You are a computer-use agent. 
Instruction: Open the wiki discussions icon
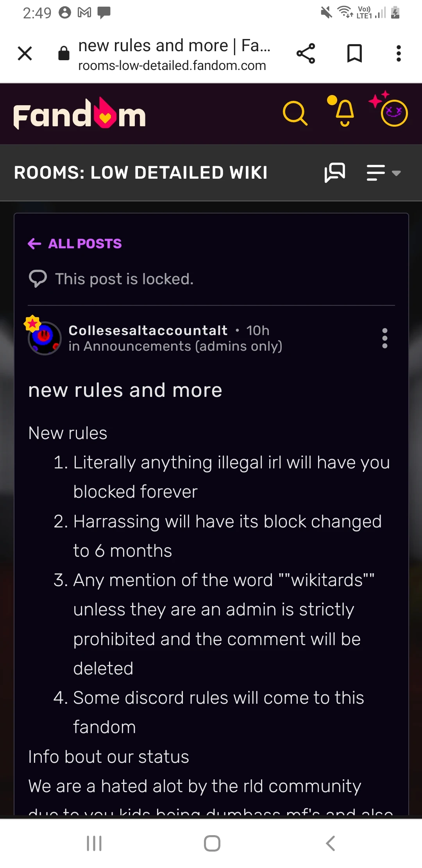coord(335,172)
